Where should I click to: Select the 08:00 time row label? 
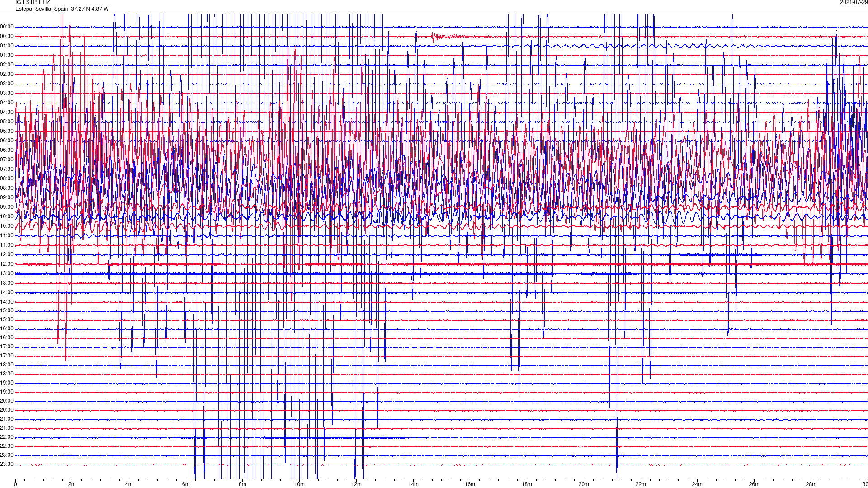[7, 179]
